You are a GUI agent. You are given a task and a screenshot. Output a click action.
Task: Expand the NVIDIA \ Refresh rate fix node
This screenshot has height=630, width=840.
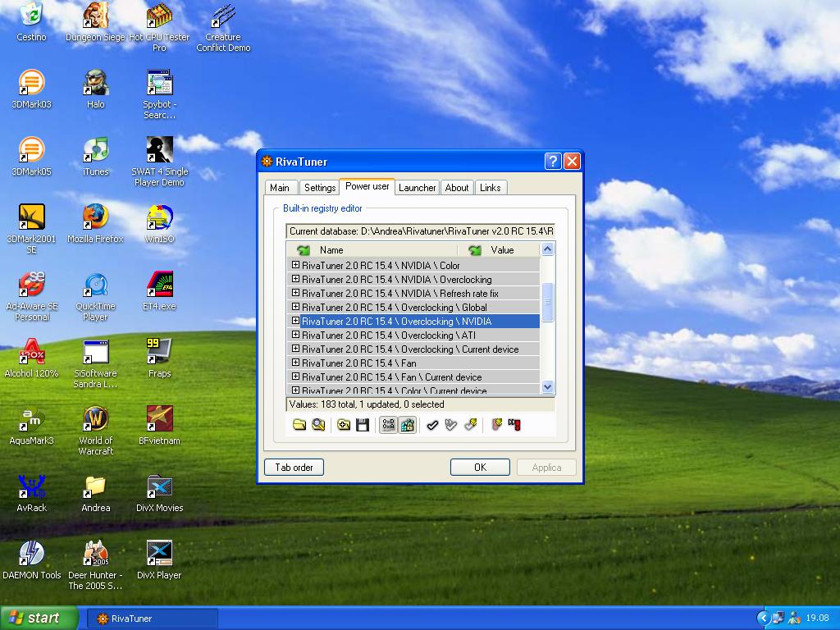295,293
